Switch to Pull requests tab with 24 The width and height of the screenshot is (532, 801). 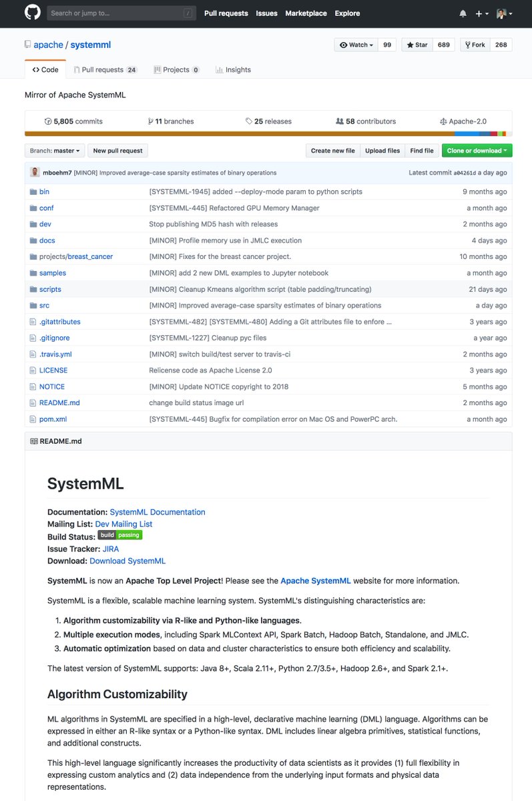[105, 69]
